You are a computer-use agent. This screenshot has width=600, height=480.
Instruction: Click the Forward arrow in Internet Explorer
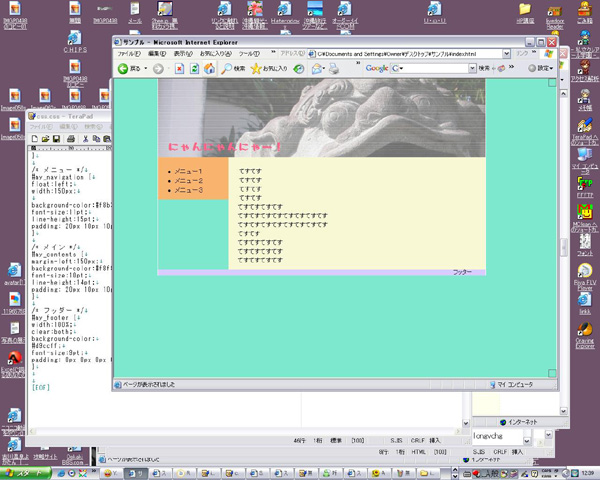coord(158,69)
